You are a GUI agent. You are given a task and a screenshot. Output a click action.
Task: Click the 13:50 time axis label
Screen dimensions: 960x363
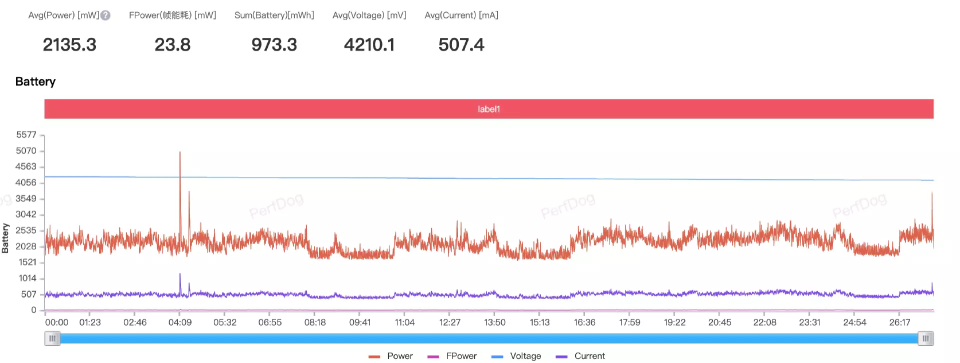coord(495,322)
